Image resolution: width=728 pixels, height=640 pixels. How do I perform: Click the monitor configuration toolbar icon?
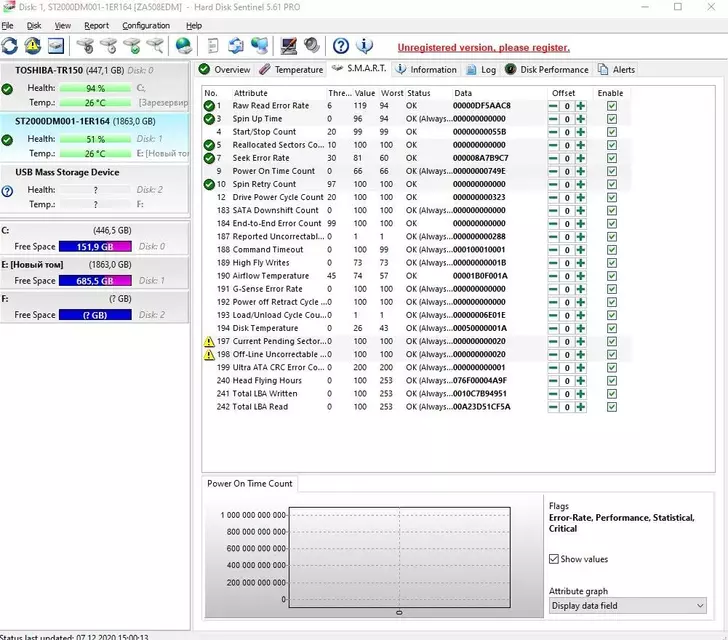[288, 46]
